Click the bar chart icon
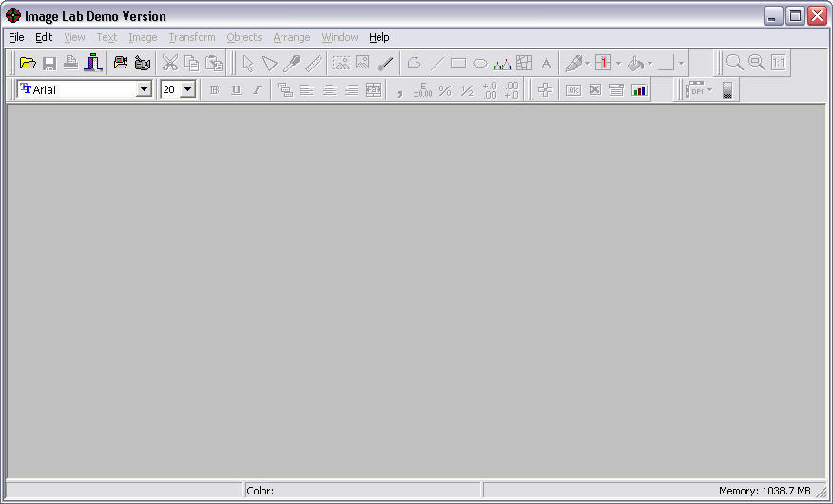Viewport: 833px width, 504px height. point(639,89)
